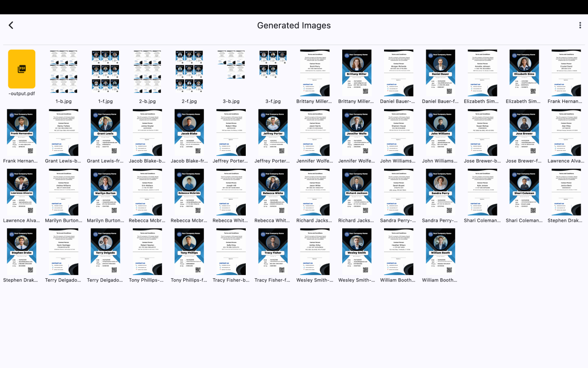
Task: Open the Tracy Fisher-f front card
Action: click(x=273, y=252)
